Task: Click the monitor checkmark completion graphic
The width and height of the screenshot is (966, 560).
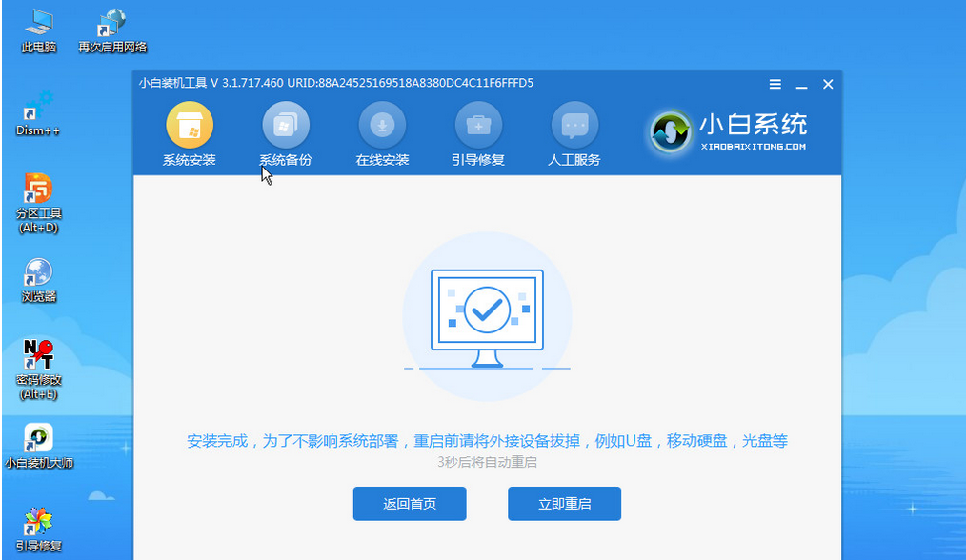Action: 488,316
